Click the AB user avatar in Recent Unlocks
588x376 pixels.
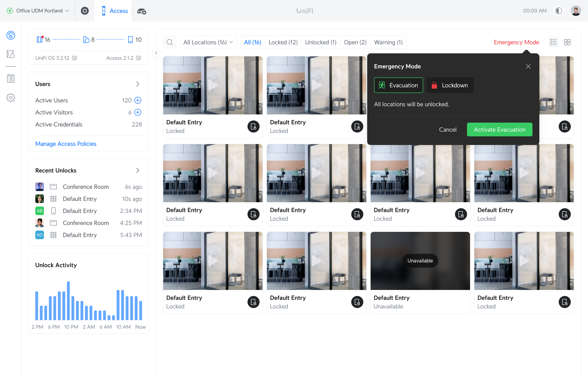pos(39,211)
